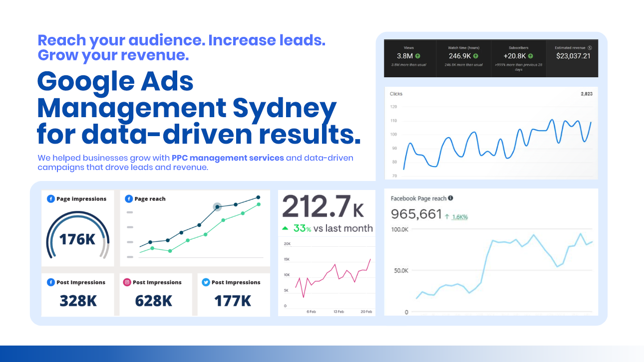Click the 628K Instagram Post Impressions card

tap(153, 294)
